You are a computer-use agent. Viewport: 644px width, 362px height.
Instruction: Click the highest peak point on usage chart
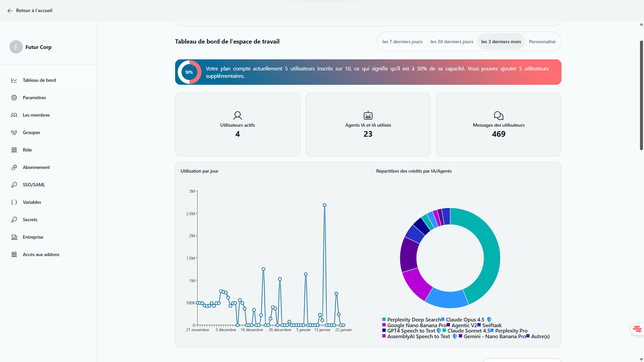(x=324, y=205)
